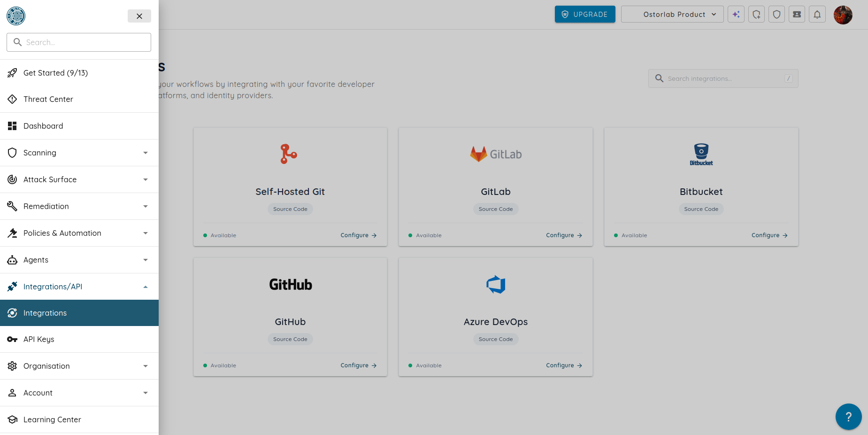This screenshot has width=868, height=435.
Task: Expand the Scanning section arrow
Action: (x=146, y=153)
